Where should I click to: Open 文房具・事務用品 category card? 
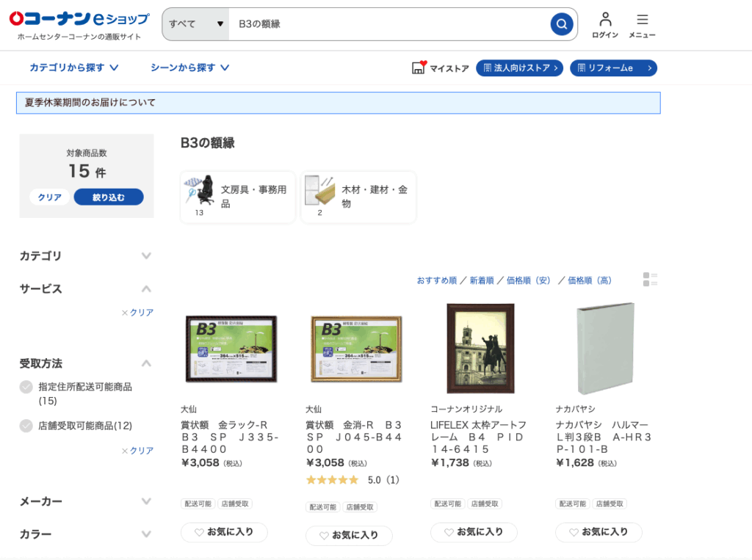[238, 197]
